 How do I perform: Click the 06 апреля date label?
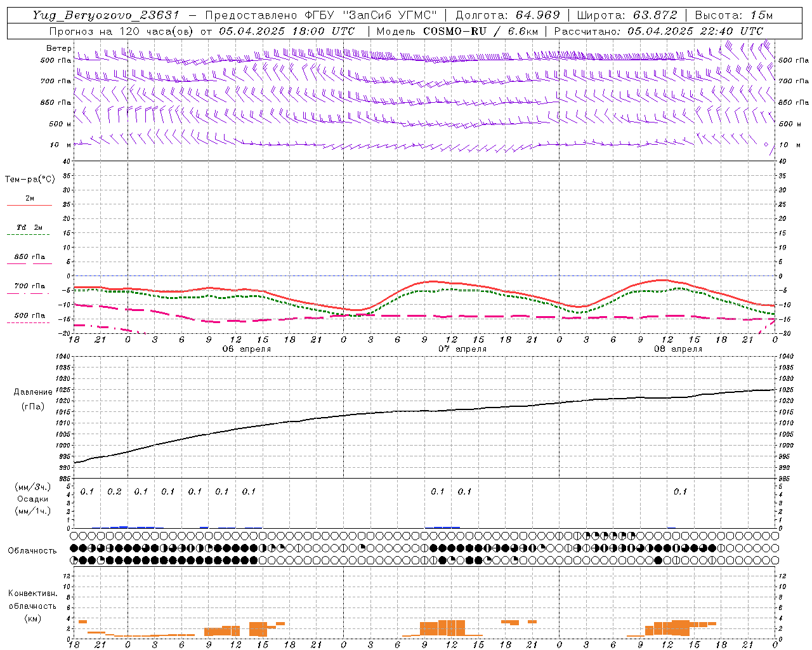click(247, 349)
